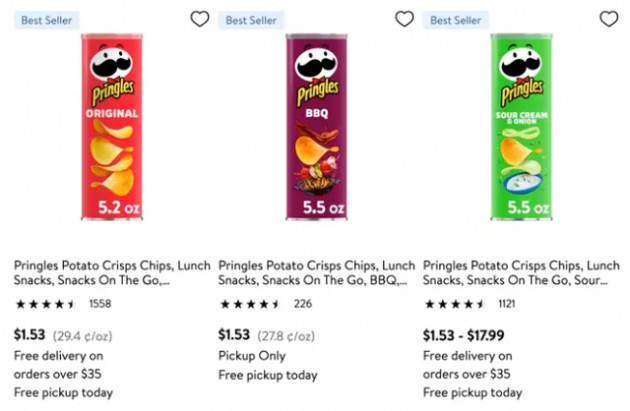This screenshot has height=411, width=630.
Task: Favorite the Pringles Original with heart icon
Action: click(200, 19)
